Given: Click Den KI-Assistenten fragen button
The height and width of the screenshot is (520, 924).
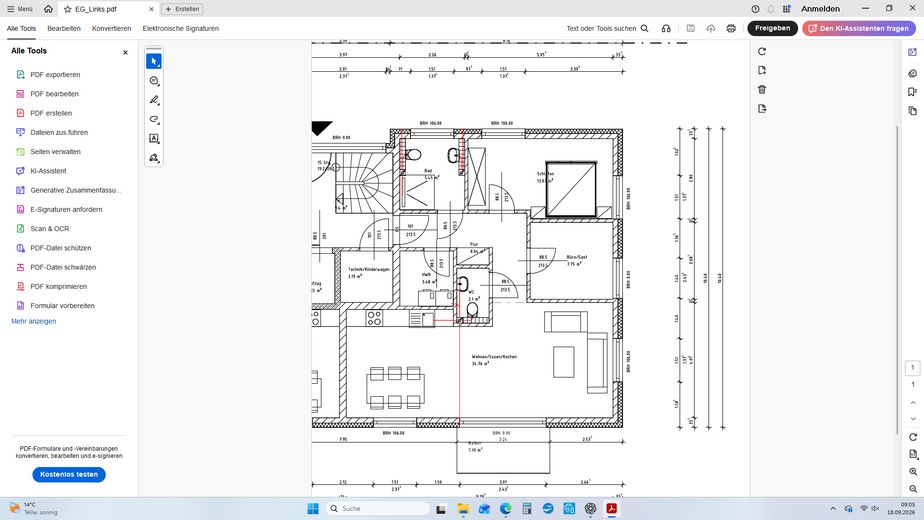Looking at the screenshot, I should [859, 28].
